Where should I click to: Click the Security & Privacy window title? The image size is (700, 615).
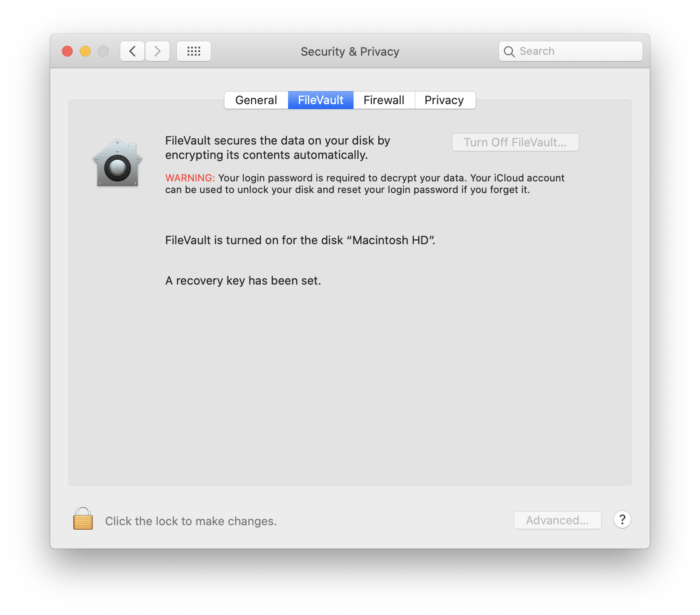pyautogui.click(x=350, y=52)
